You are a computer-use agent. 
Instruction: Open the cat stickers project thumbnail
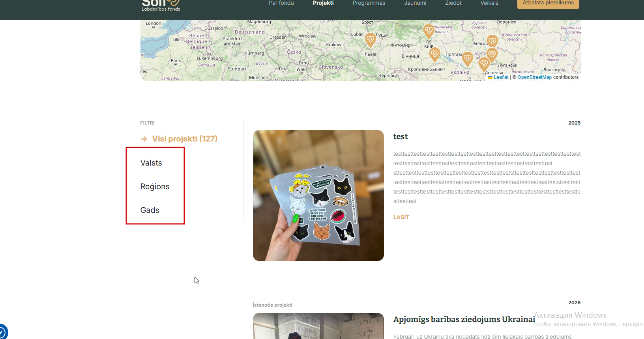point(318,196)
